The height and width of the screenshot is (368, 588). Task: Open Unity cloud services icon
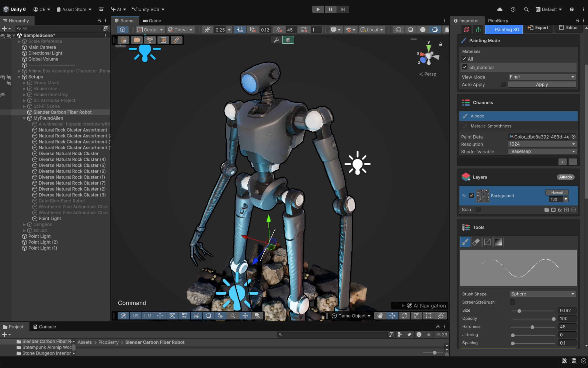point(500,9)
